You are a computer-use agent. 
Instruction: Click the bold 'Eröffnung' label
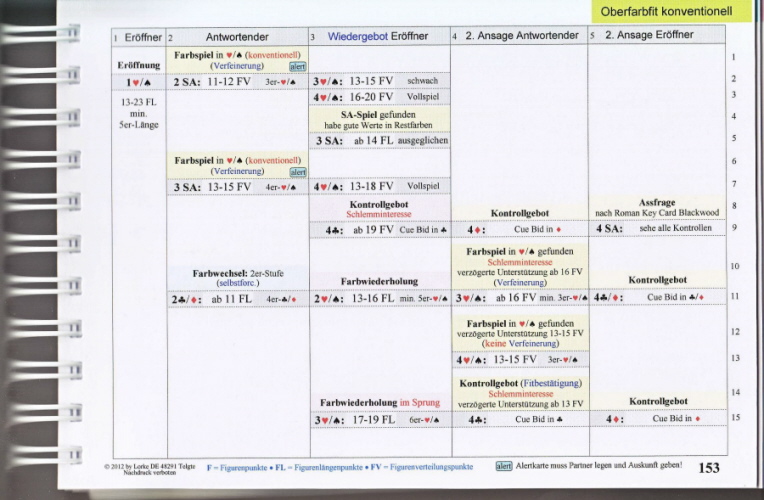[139, 65]
